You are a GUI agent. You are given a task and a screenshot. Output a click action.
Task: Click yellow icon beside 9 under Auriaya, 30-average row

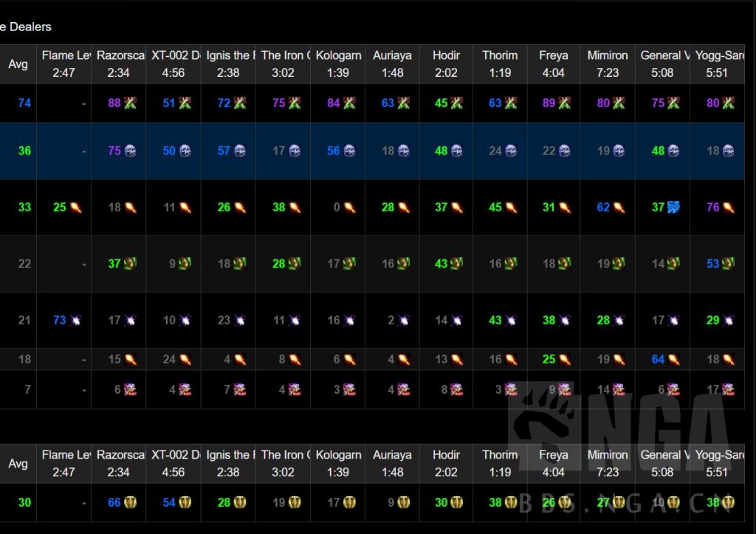click(x=404, y=503)
